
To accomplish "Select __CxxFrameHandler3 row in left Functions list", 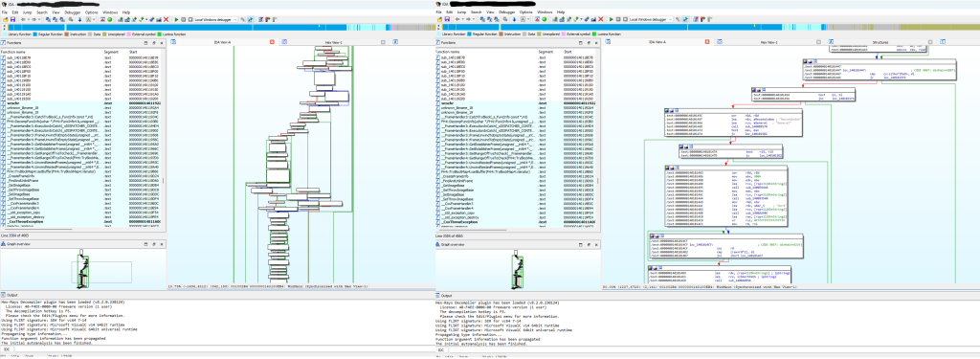I will (x=81, y=203).
